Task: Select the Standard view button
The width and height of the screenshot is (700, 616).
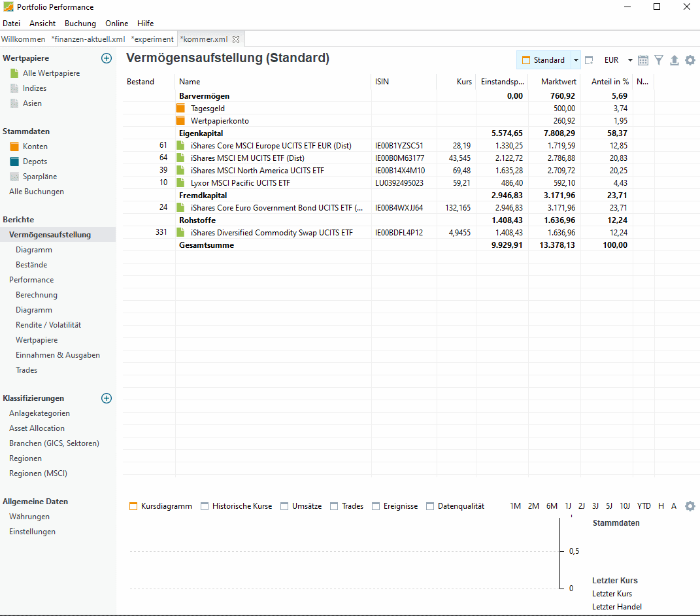Action: [544, 60]
